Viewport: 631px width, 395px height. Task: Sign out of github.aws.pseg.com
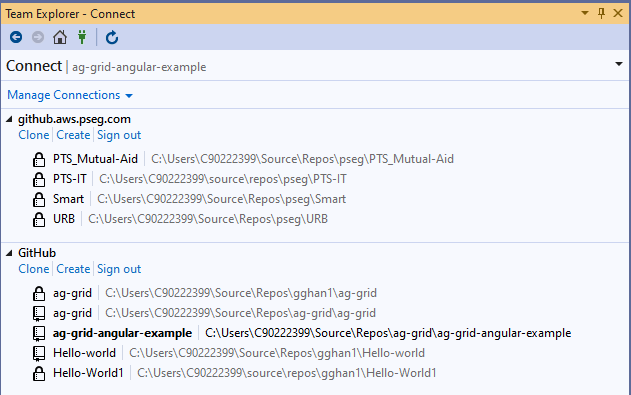pyautogui.click(x=119, y=135)
